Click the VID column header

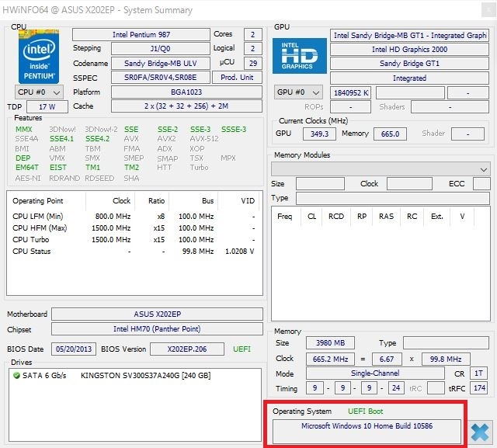tap(238, 201)
